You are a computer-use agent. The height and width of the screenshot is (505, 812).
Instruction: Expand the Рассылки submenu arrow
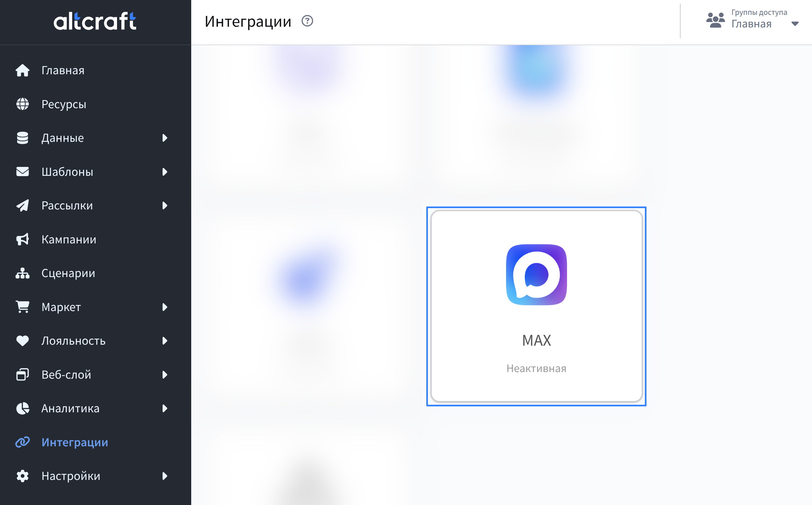pos(165,205)
